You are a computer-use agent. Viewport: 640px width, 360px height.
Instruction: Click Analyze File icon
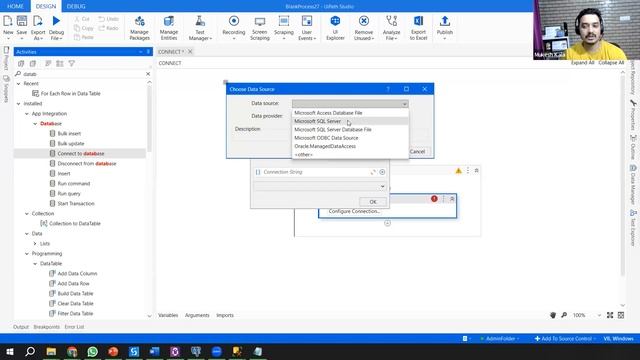point(391,21)
